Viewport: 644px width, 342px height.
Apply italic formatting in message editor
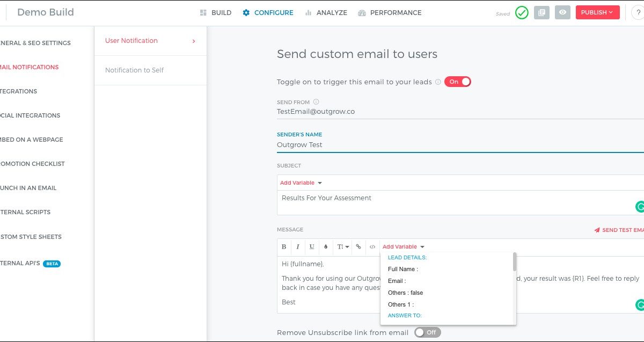coord(298,247)
